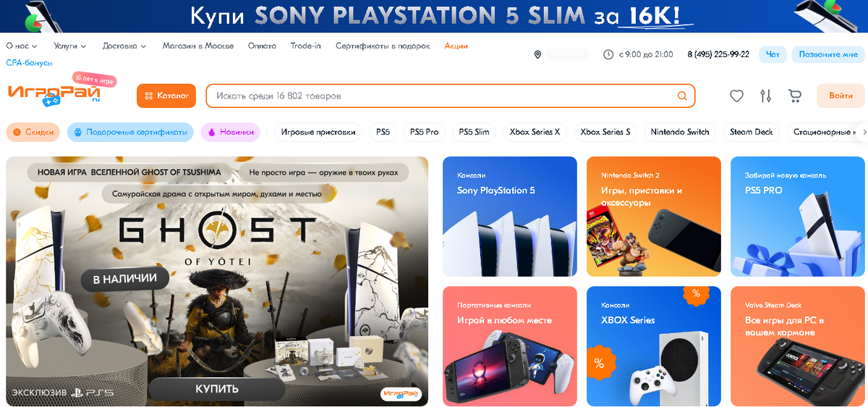
Task: Expand the Доставка dropdown menu
Action: [124, 46]
